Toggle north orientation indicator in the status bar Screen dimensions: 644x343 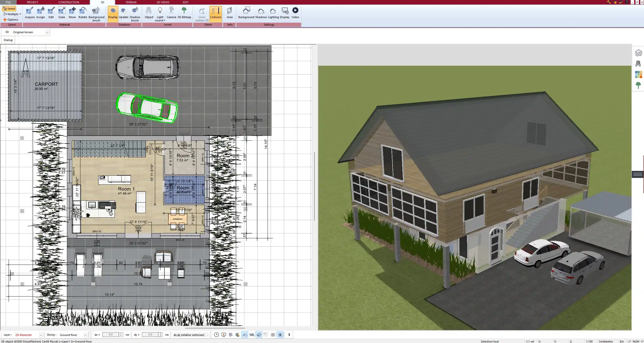(x=280, y=335)
